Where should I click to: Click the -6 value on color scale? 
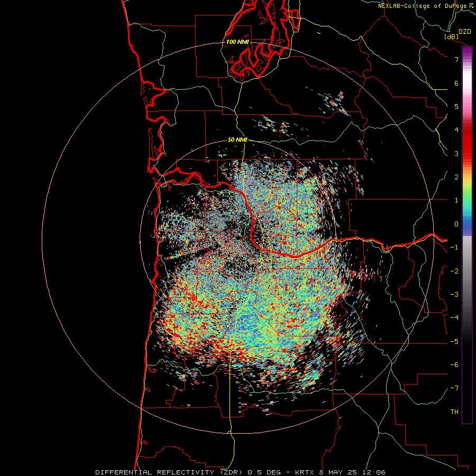pyautogui.click(x=454, y=364)
